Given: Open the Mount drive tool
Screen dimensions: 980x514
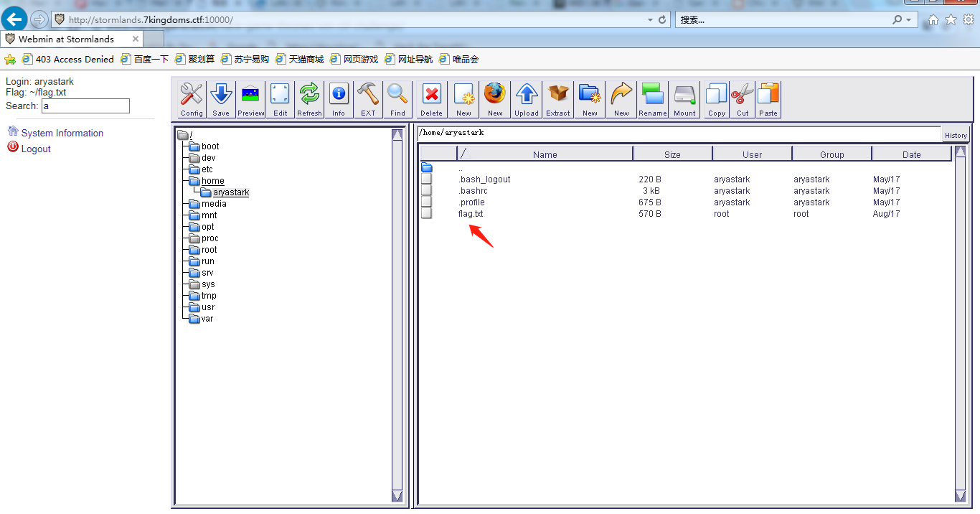Looking at the screenshot, I should [x=684, y=99].
